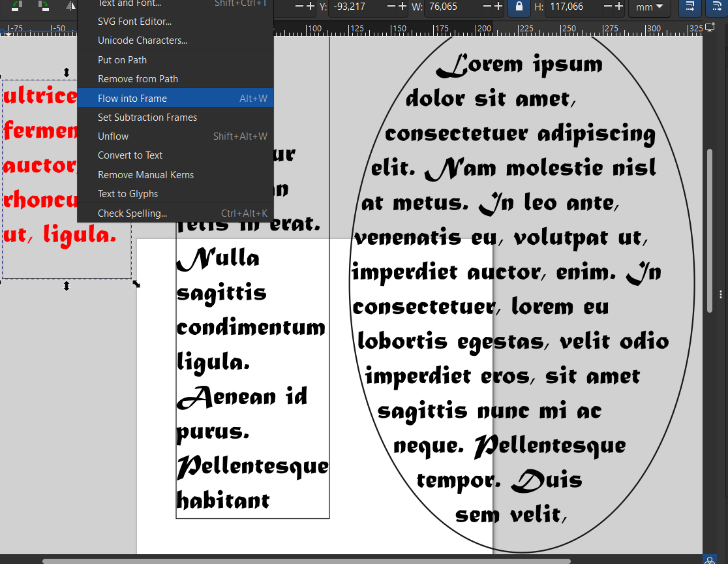Viewport: 728px width, 564px height.
Task: Click Set Subtraction Frames
Action: [175, 117]
